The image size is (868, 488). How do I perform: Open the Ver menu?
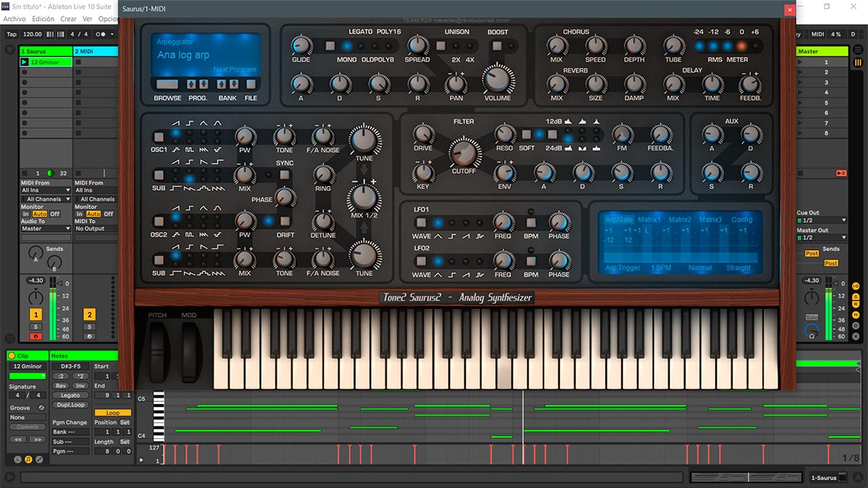[88, 19]
